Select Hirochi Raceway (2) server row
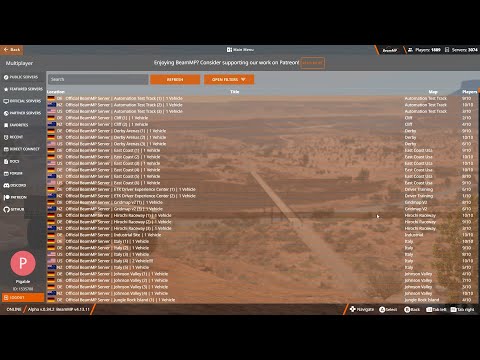Viewport: 480px width, 360px height. pos(262,222)
